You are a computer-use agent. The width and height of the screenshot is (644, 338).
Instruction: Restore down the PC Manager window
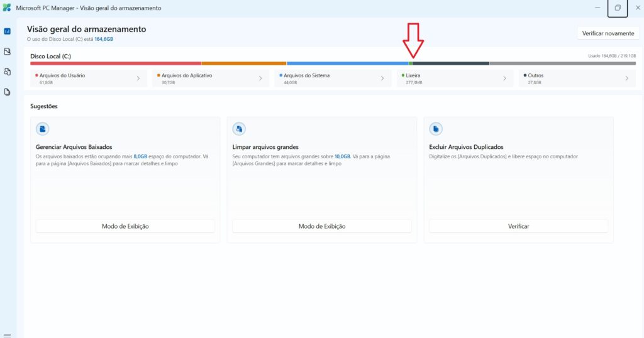point(618,8)
